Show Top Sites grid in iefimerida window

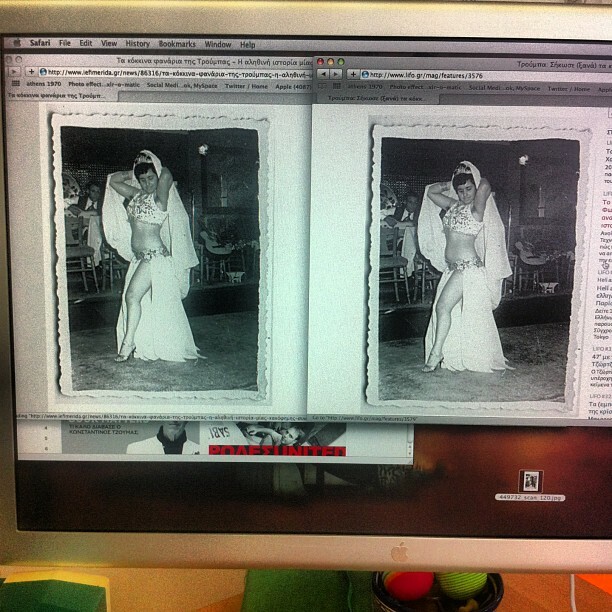point(16,84)
